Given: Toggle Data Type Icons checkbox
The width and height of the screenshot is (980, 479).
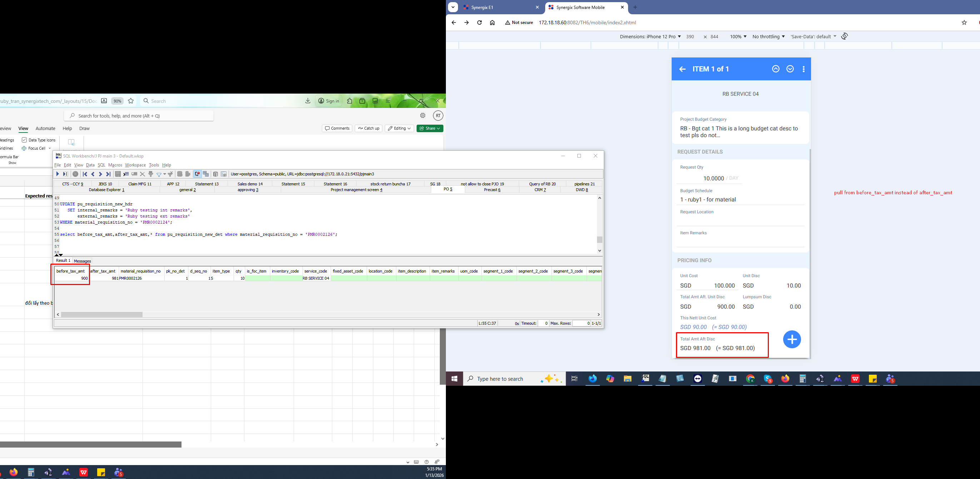Looking at the screenshot, I should [x=24, y=140].
